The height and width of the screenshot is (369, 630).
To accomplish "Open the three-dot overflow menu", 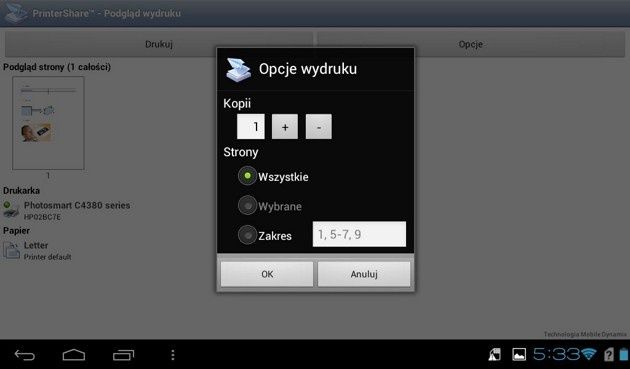I will (173, 355).
